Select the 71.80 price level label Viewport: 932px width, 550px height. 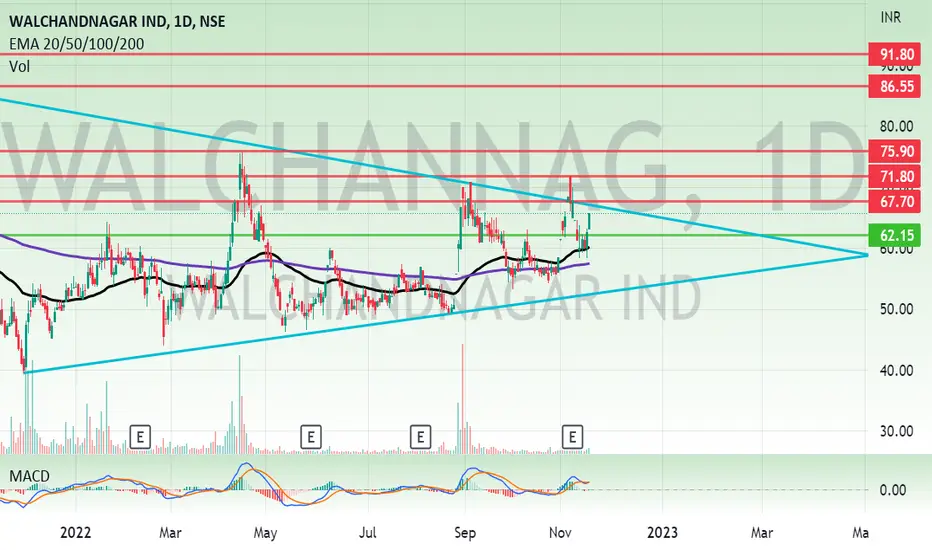pyautogui.click(x=895, y=177)
